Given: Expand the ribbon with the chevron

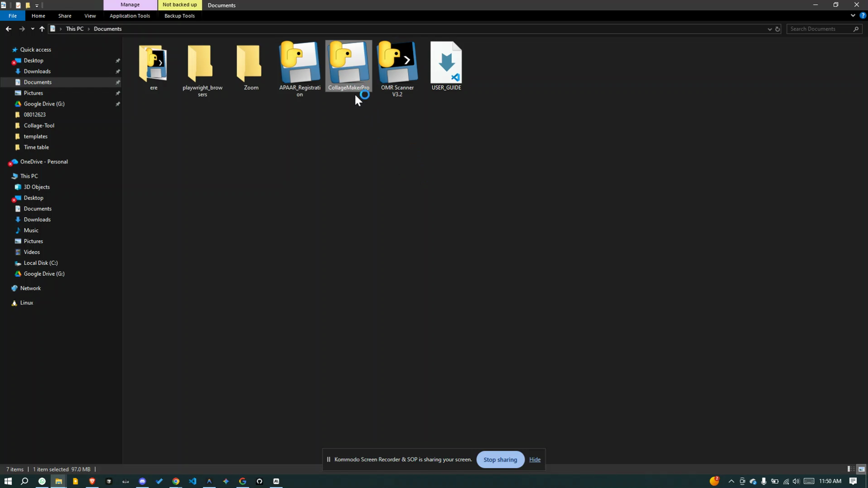Looking at the screenshot, I should (x=853, y=16).
